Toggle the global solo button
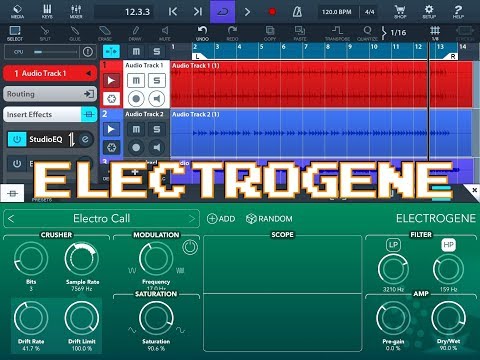480x360 pixels. point(157,52)
